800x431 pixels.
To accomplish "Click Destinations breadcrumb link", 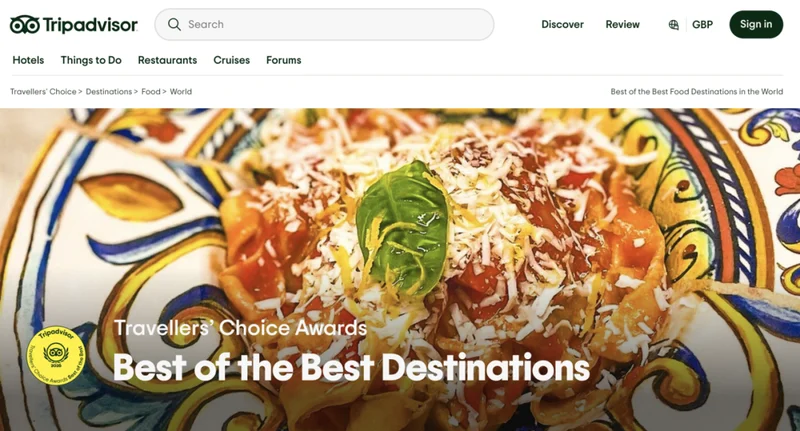I will [109, 92].
